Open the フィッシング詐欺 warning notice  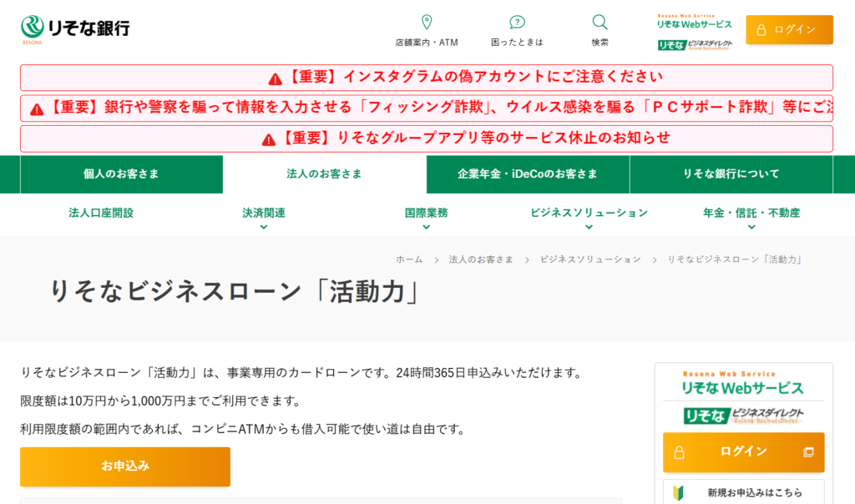(427, 108)
